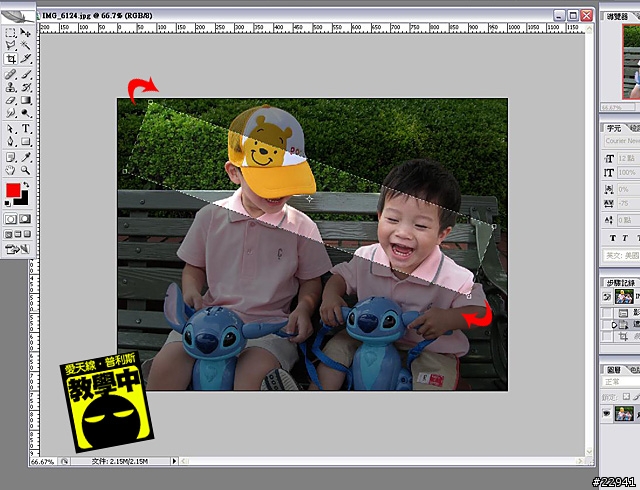Open the red foreground color picker

click(13, 190)
